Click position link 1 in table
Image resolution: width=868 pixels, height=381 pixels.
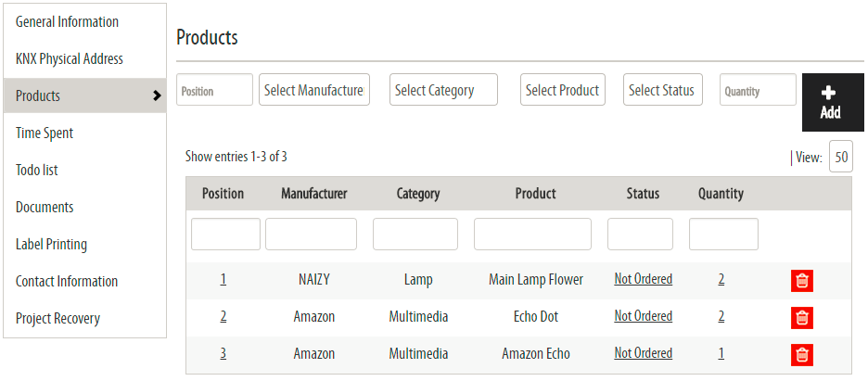[223, 279]
